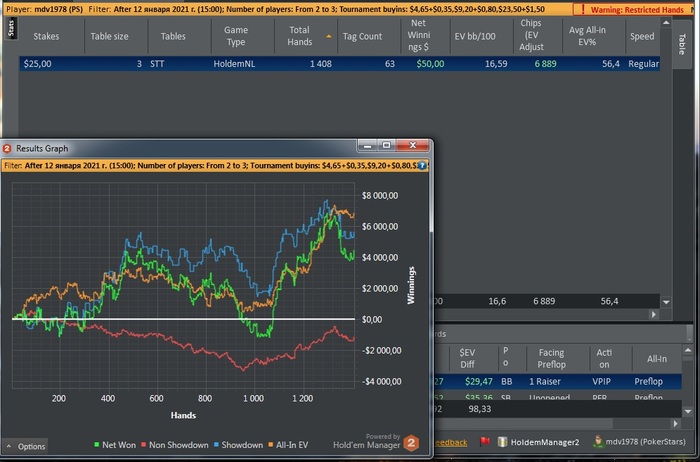
Task: Click the main window filter bar
Action: click(288, 9)
